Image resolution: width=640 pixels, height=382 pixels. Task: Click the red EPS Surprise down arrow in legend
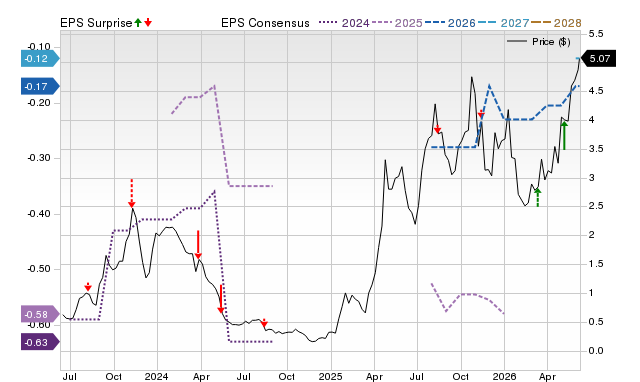click(x=148, y=22)
